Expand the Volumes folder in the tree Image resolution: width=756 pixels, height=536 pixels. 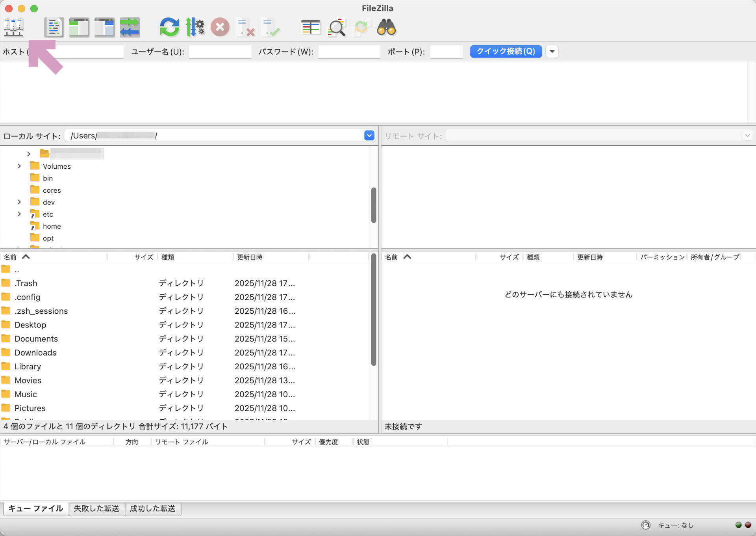coord(19,166)
